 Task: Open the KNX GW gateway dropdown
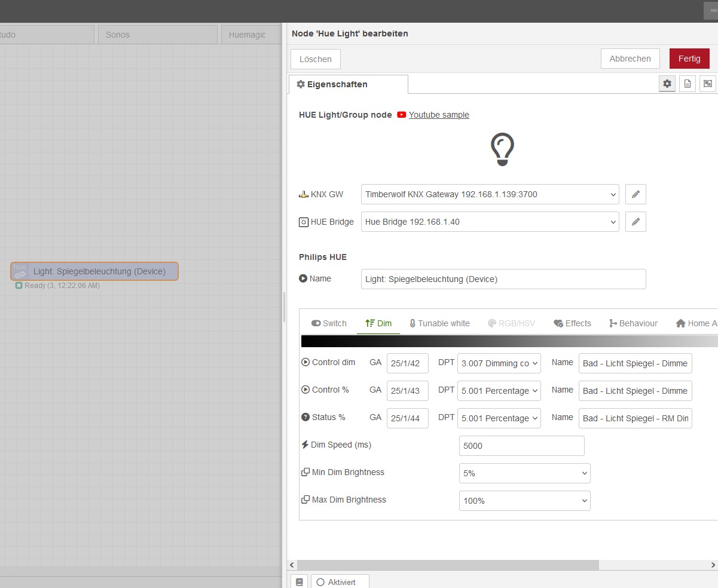[x=490, y=194]
